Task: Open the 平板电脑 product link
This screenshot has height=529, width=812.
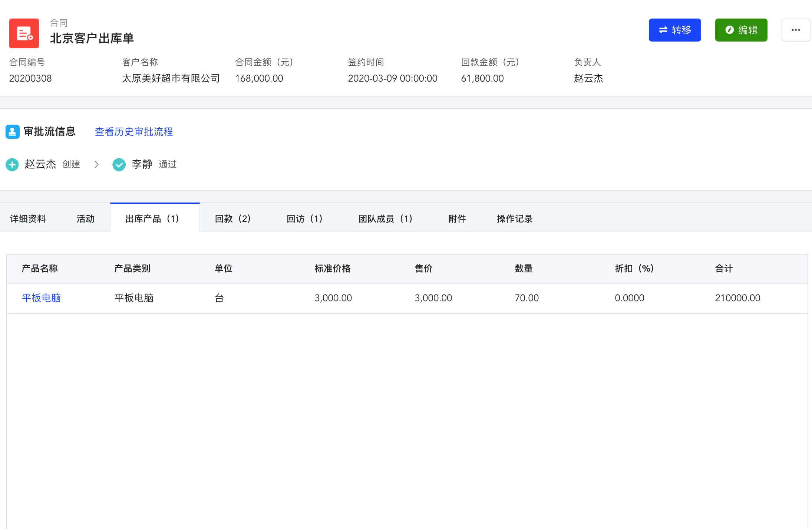Action: pyautogui.click(x=41, y=298)
